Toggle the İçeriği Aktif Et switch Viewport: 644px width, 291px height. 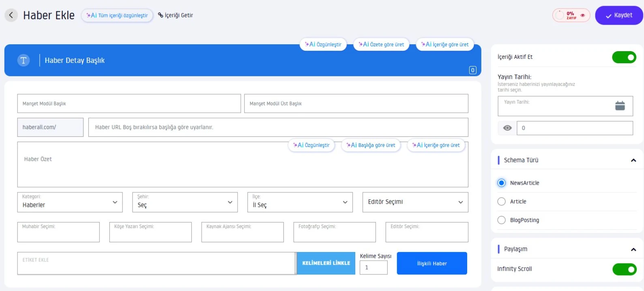pyautogui.click(x=624, y=57)
